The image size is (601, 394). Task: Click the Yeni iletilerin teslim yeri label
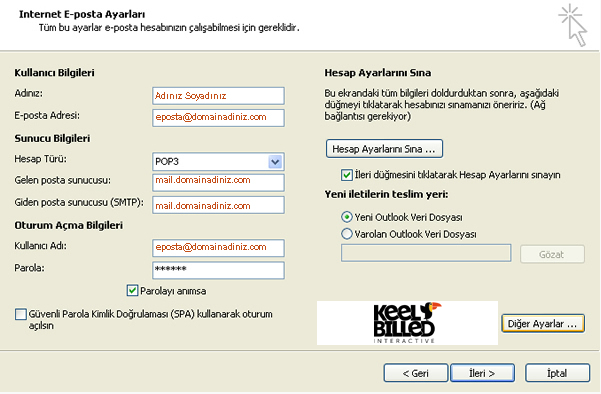pyautogui.click(x=386, y=195)
